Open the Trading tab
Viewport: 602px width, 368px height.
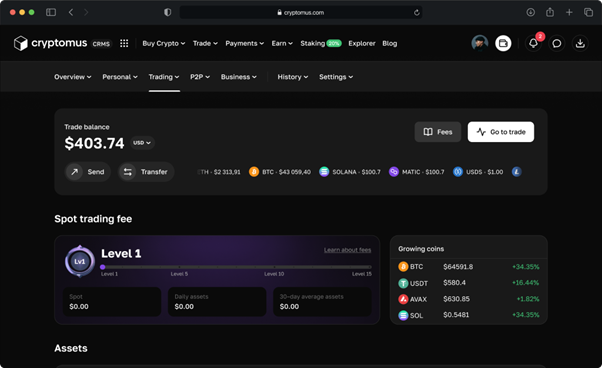(x=164, y=77)
